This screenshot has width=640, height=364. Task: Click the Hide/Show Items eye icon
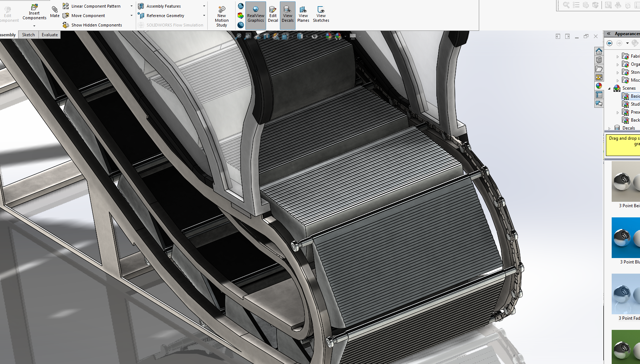point(314,36)
